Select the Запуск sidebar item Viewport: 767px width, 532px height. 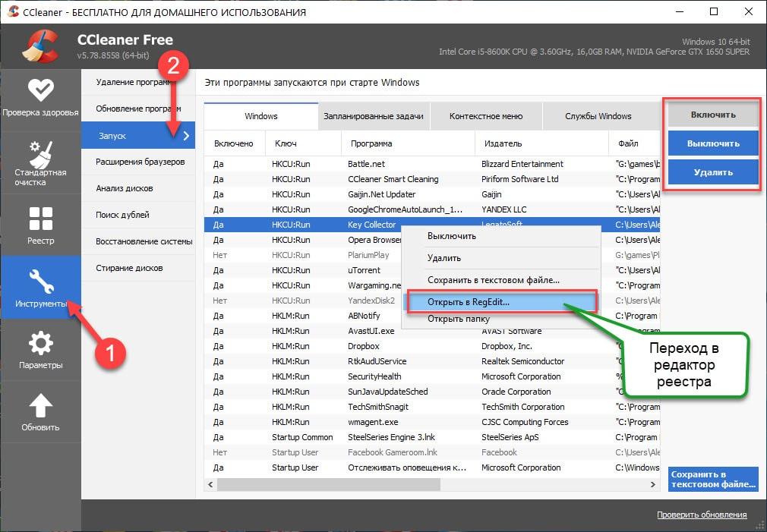138,135
